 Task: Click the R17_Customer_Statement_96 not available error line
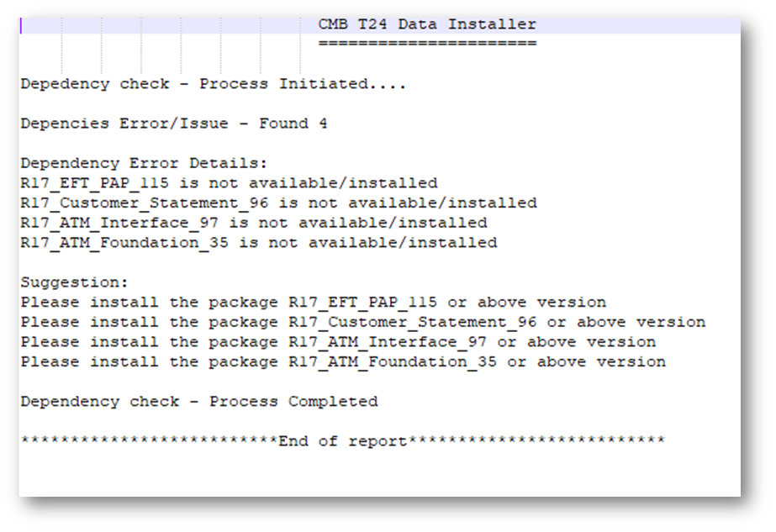tap(278, 203)
